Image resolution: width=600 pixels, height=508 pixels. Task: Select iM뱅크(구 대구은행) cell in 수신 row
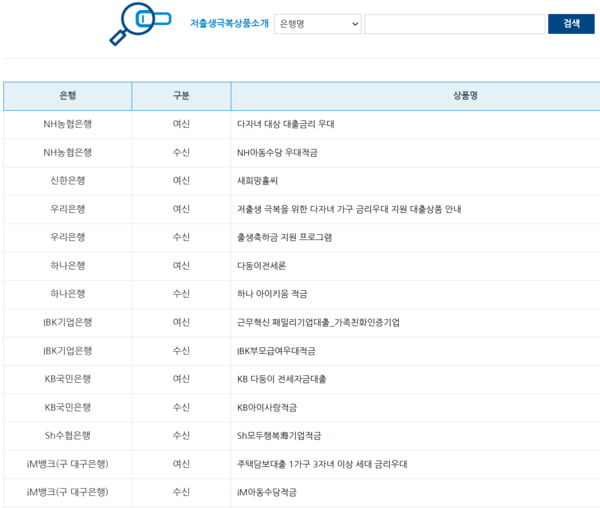(68, 492)
